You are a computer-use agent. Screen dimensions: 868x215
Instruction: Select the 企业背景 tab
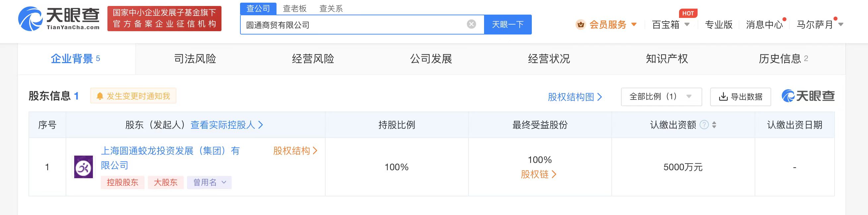tap(77, 59)
